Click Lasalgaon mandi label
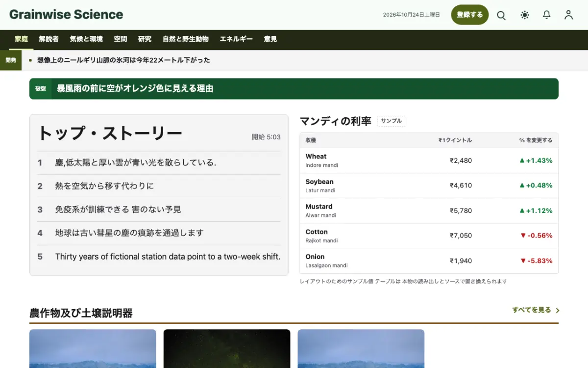The width and height of the screenshot is (588, 368). (326, 265)
